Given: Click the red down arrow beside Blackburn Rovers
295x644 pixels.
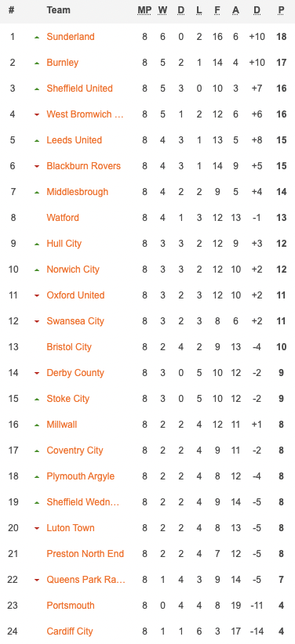Looking at the screenshot, I should [37, 166].
